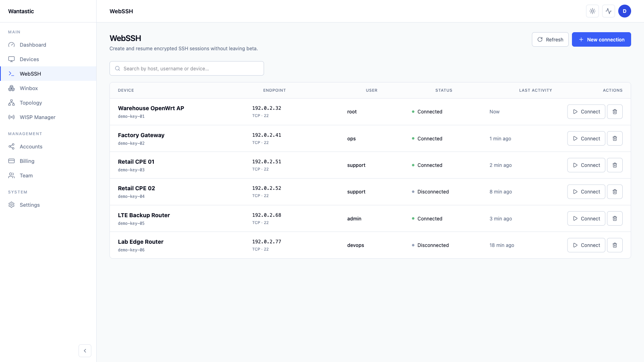Toggle the light/dark theme sun icon
Image resolution: width=644 pixels, height=362 pixels.
tap(592, 11)
